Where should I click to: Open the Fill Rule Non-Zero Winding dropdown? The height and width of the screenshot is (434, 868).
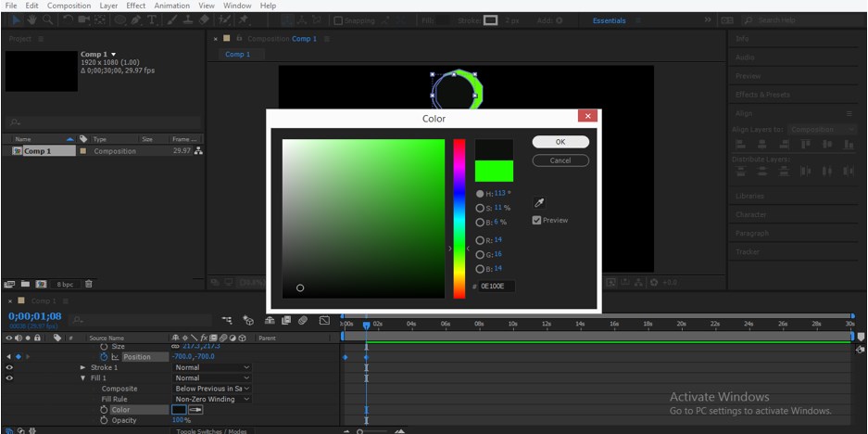coord(212,399)
